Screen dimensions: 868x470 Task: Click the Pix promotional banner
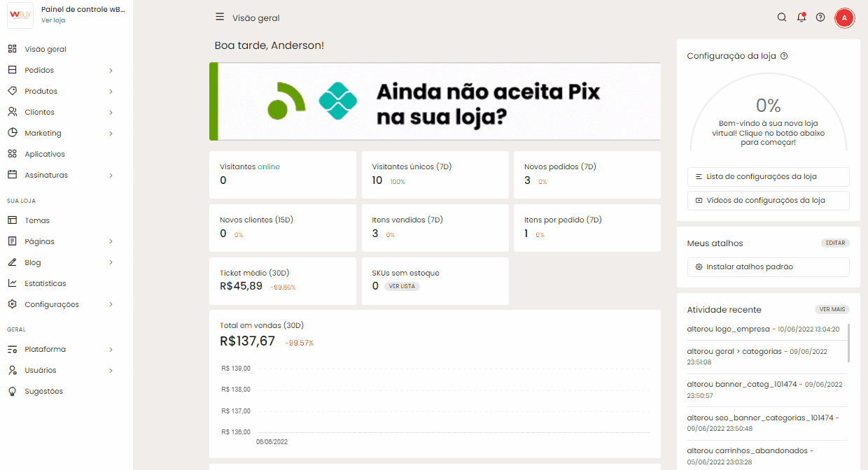tap(435, 101)
